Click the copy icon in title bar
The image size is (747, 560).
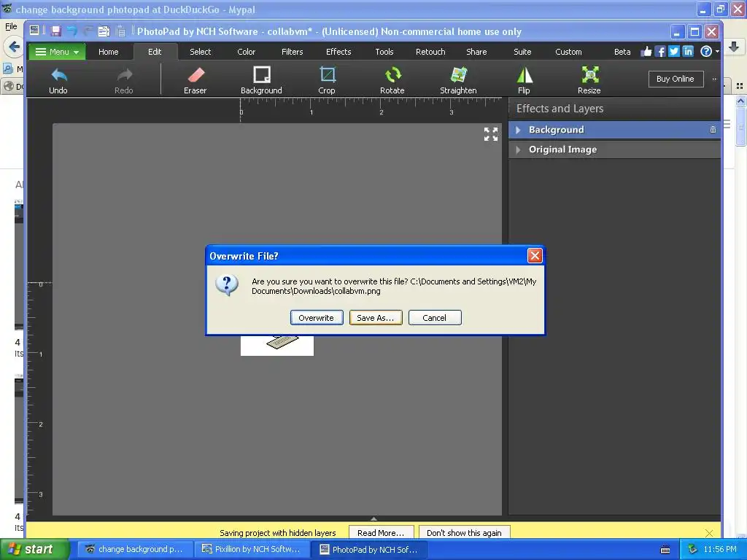(x=104, y=31)
